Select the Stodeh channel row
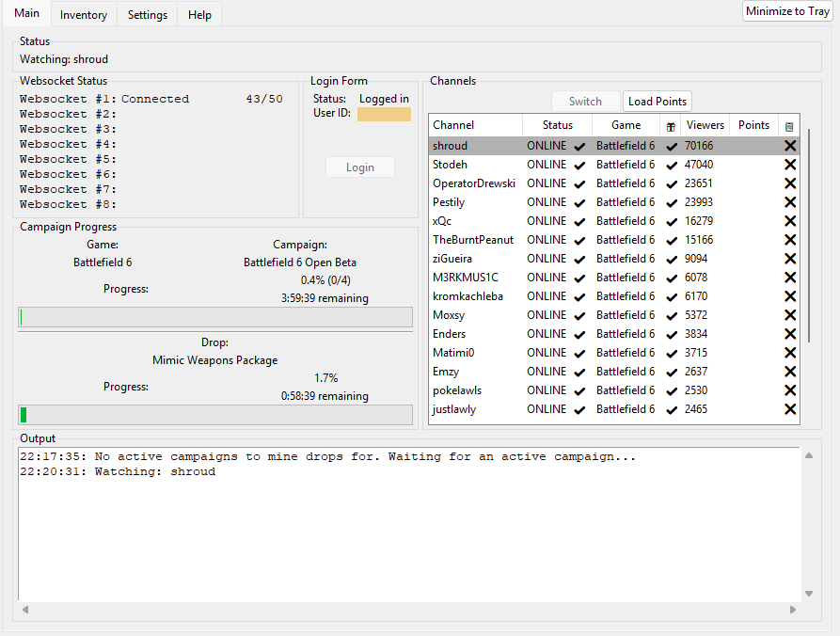The height and width of the screenshot is (636, 840). [614, 165]
